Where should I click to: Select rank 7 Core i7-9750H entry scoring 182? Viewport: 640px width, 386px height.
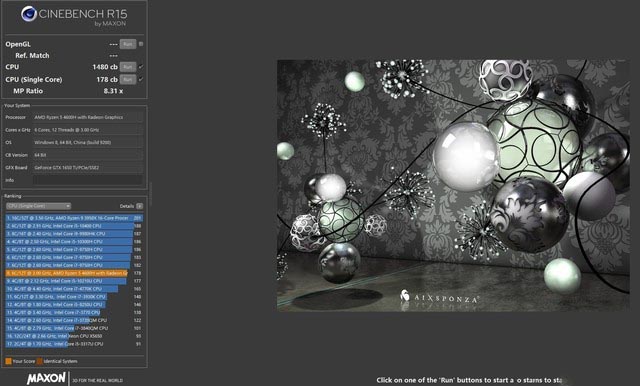point(74,265)
